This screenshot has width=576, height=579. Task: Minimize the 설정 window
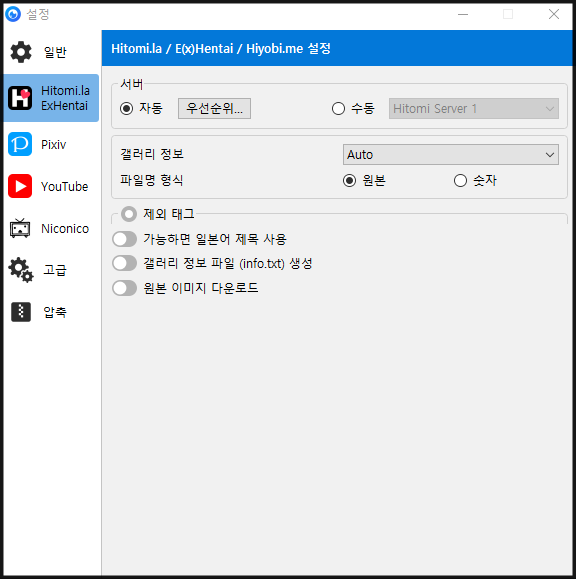click(463, 14)
